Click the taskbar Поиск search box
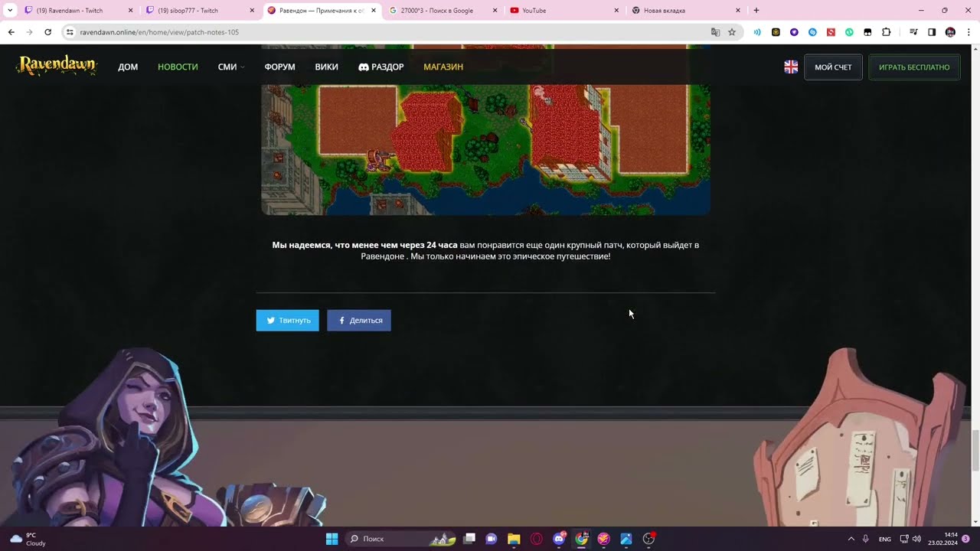This screenshot has height=551, width=980. coord(402,539)
